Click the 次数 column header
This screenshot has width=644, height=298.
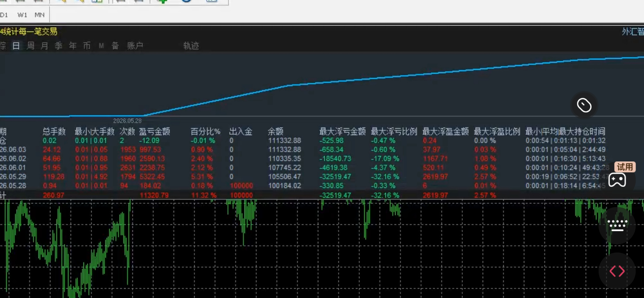click(x=127, y=131)
